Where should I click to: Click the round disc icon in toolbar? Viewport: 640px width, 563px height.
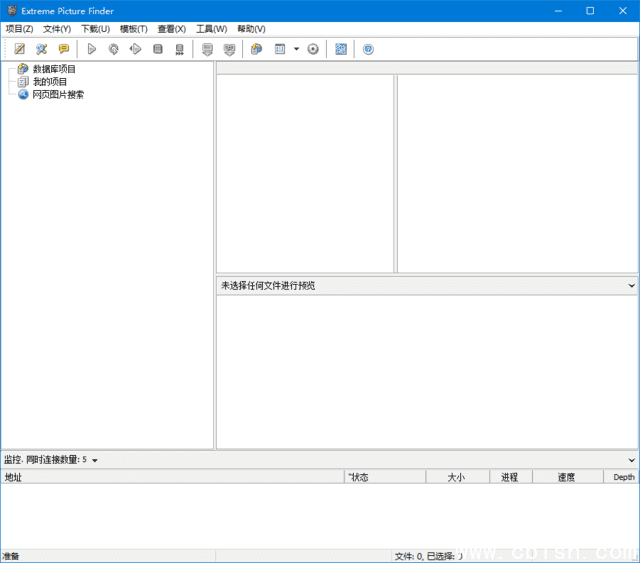point(313,49)
